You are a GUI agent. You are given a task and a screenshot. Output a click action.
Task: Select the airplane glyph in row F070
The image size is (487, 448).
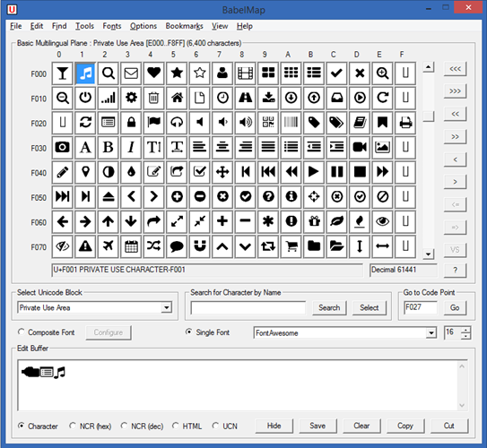tap(109, 246)
